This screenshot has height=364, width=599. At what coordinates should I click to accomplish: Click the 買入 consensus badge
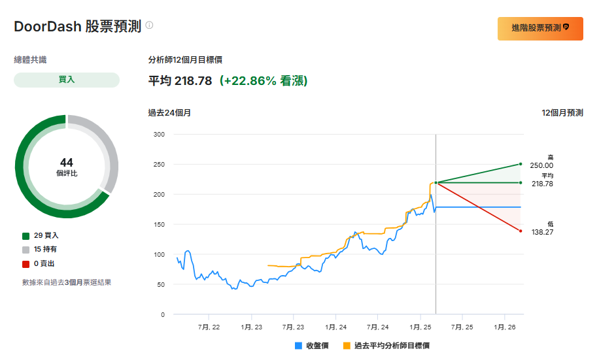pos(67,80)
